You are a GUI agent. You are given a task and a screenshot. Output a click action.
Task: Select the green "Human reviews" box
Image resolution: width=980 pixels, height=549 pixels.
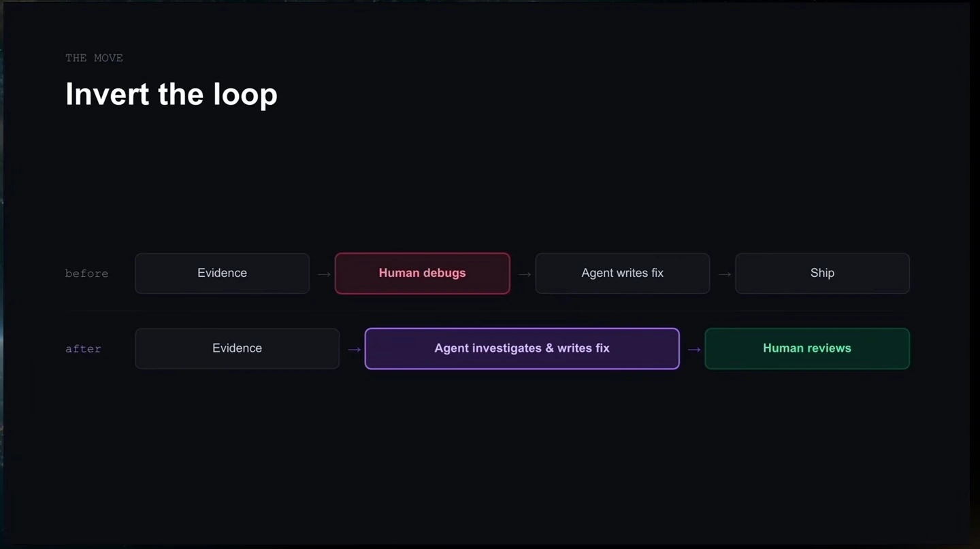tap(807, 348)
